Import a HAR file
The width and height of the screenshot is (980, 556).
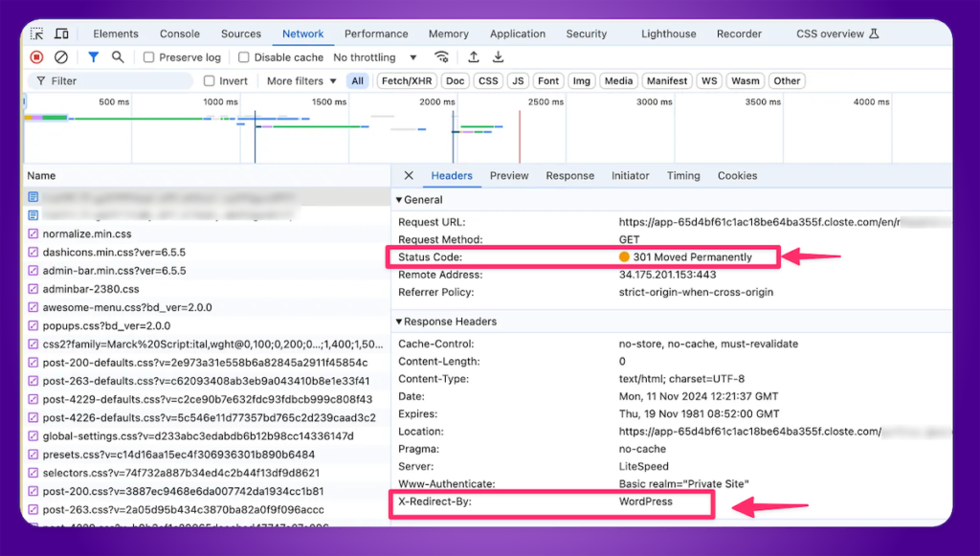(473, 56)
